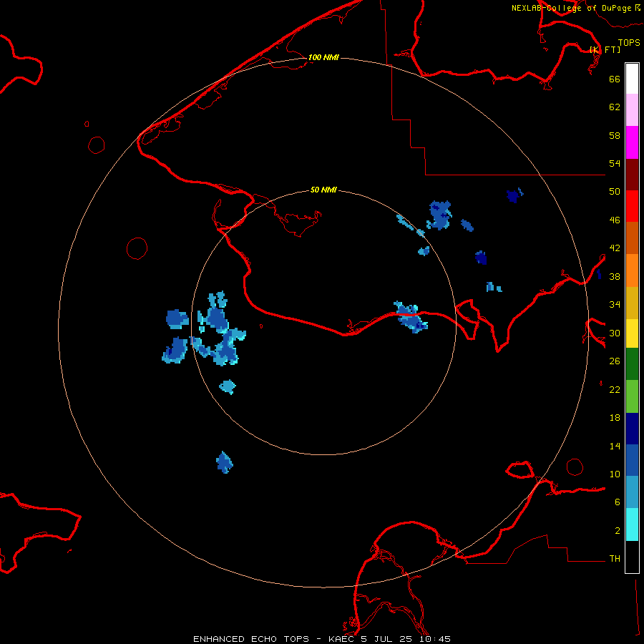
Task: Pick the gold legend swatch
Action: click(x=632, y=303)
